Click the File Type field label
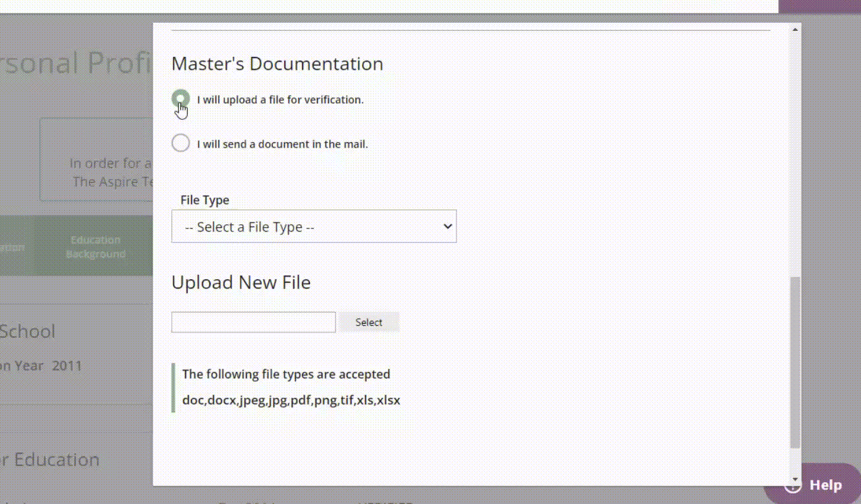This screenshot has width=861, height=504. (x=204, y=200)
